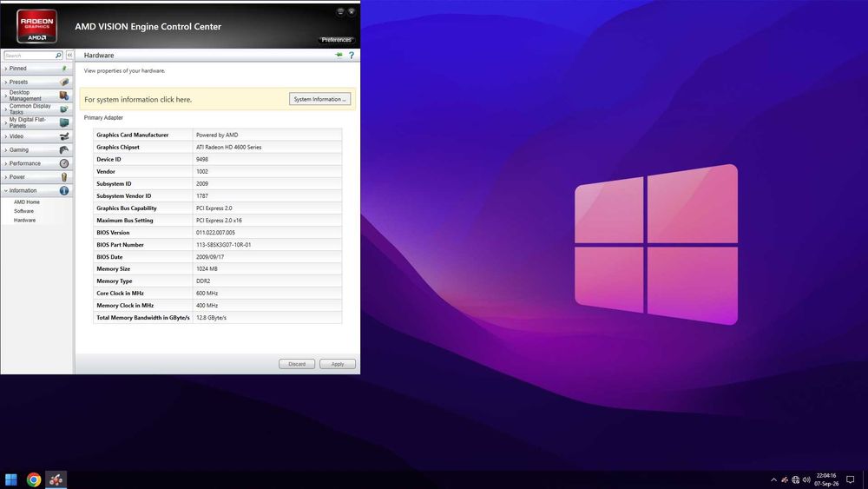
Task: Expand the Power section arrow
Action: click(x=5, y=177)
